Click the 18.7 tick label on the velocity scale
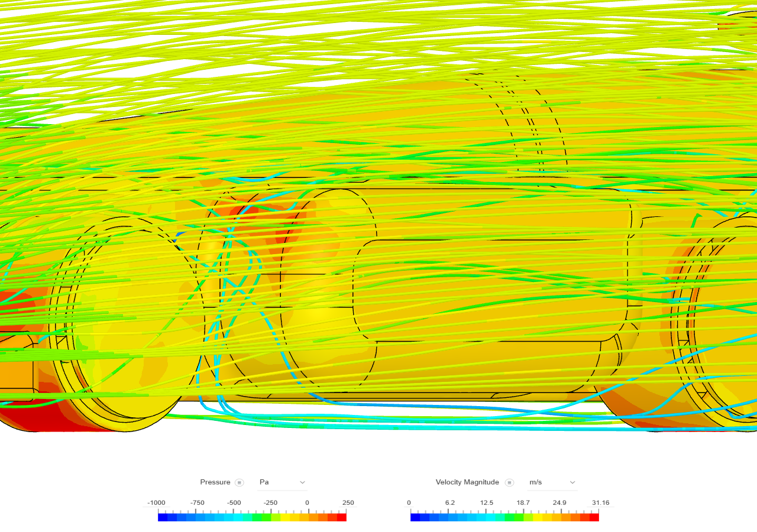 click(523, 503)
